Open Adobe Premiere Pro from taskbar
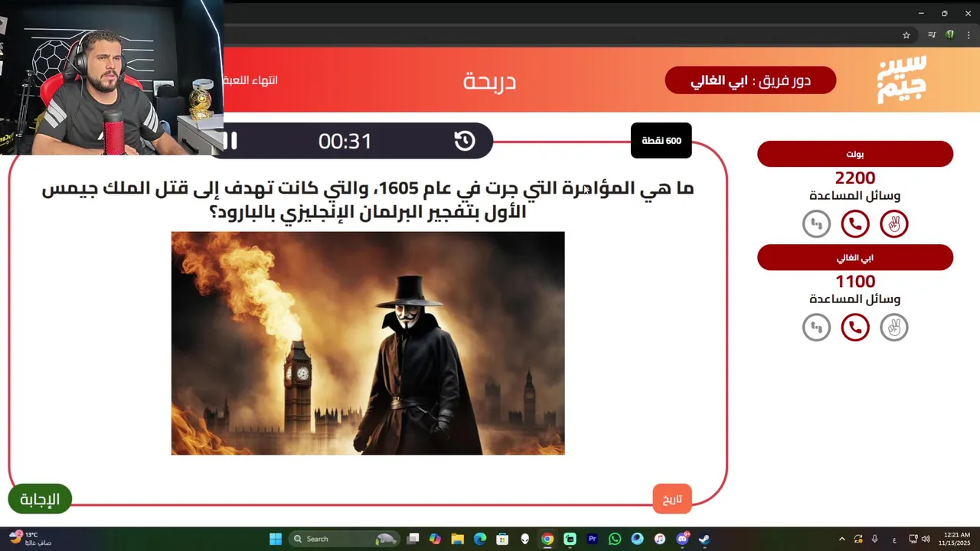 (593, 539)
